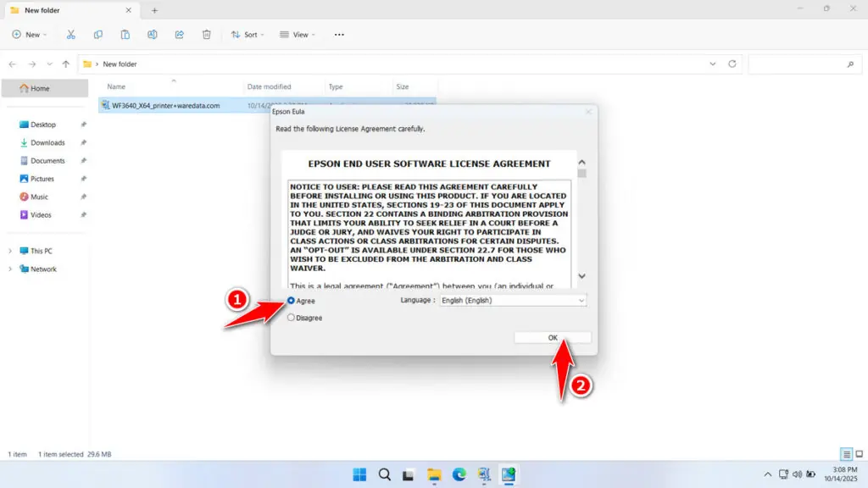The height and width of the screenshot is (488, 868).
Task: Open a new File Explorer tab
Action: point(154,11)
